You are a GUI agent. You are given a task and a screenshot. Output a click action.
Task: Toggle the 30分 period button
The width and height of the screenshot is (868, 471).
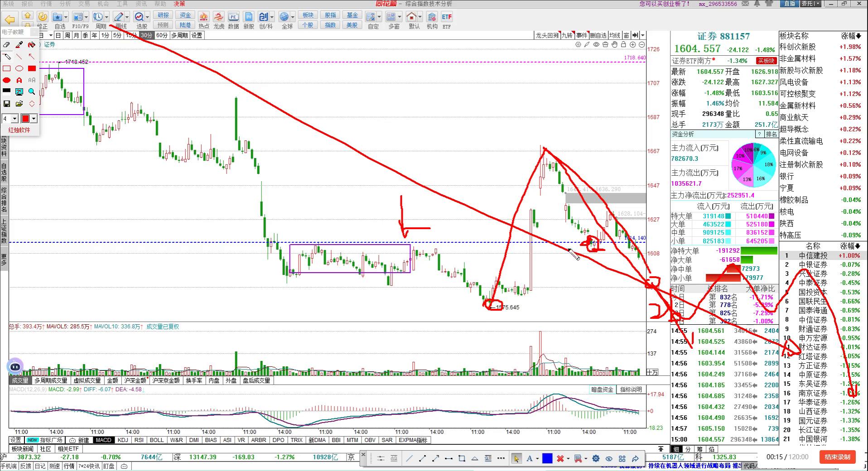click(x=146, y=35)
